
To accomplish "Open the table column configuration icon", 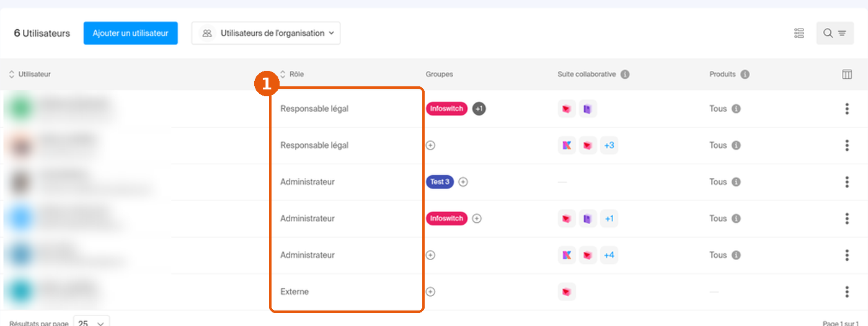I will [847, 74].
